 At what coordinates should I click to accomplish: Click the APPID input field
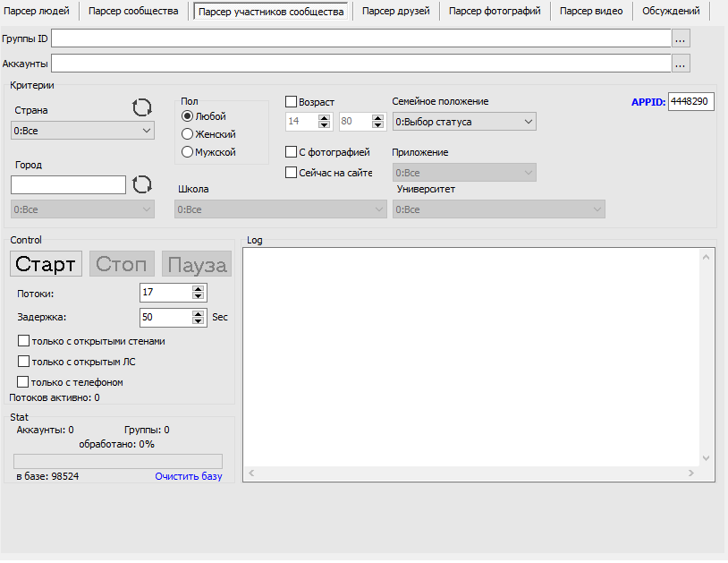coord(690,102)
